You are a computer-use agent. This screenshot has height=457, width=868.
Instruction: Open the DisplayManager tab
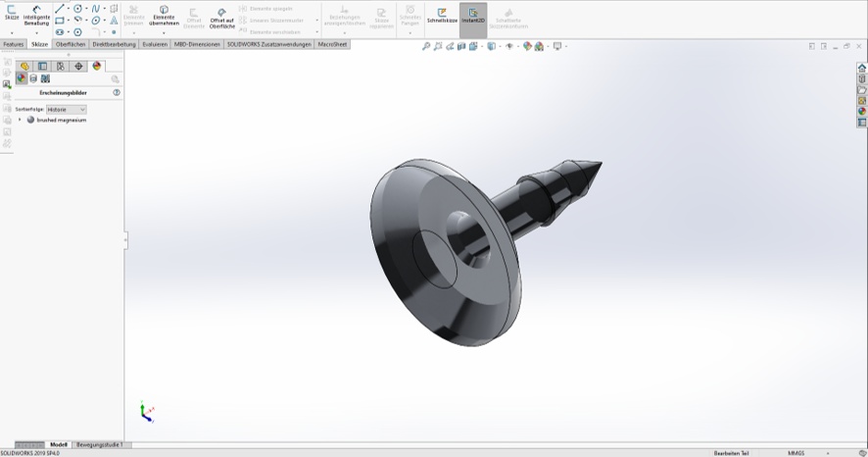tap(97, 66)
